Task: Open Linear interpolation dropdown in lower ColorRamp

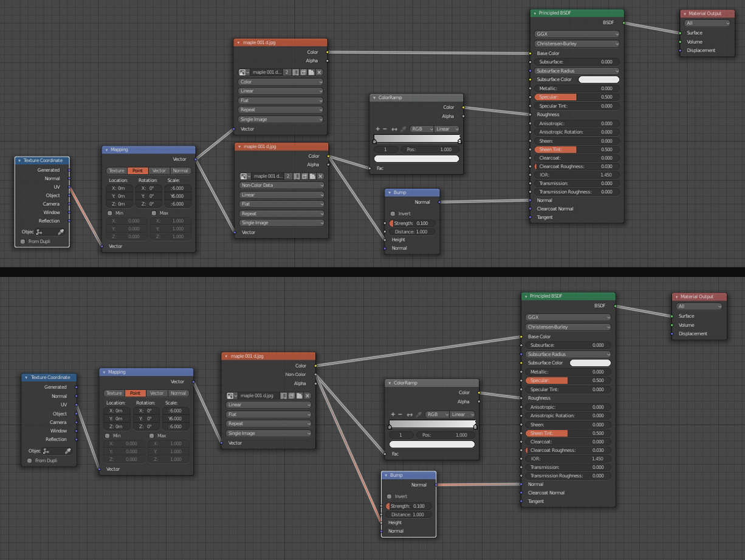Action: pos(462,414)
